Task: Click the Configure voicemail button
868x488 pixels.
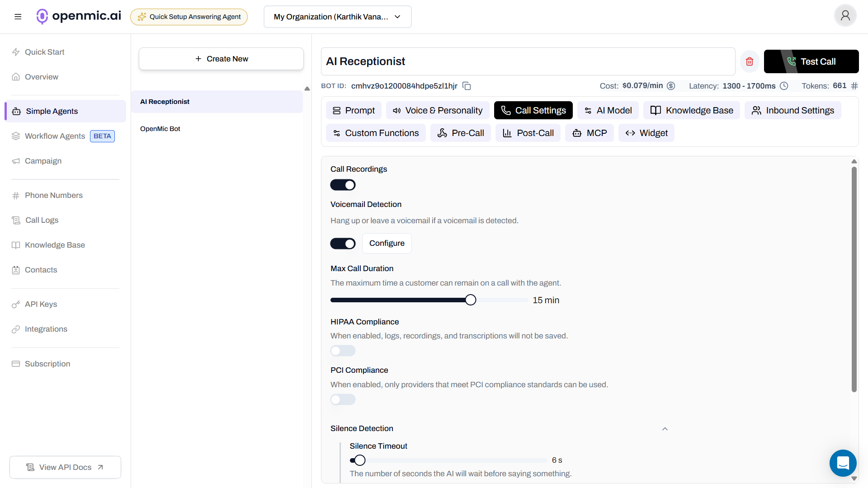Action: 387,243
